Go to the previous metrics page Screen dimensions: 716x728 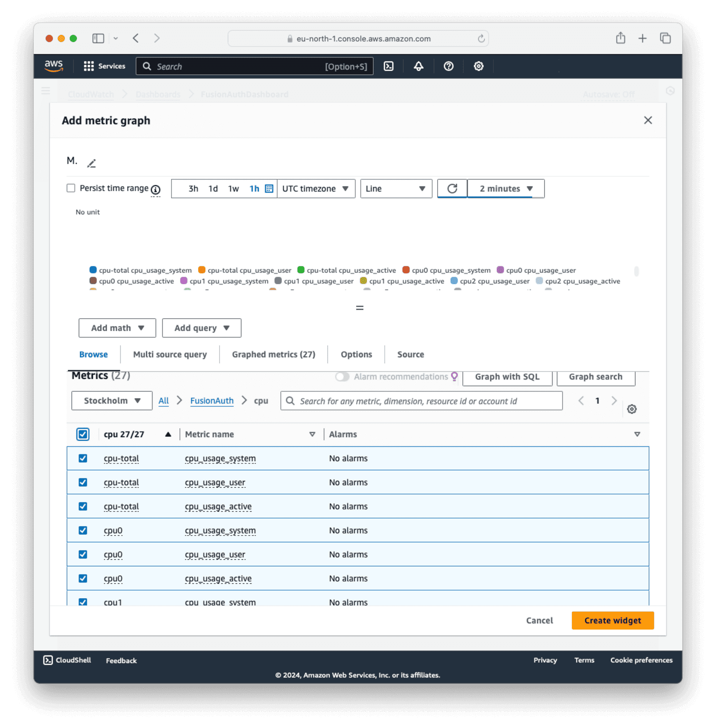[581, 400]
